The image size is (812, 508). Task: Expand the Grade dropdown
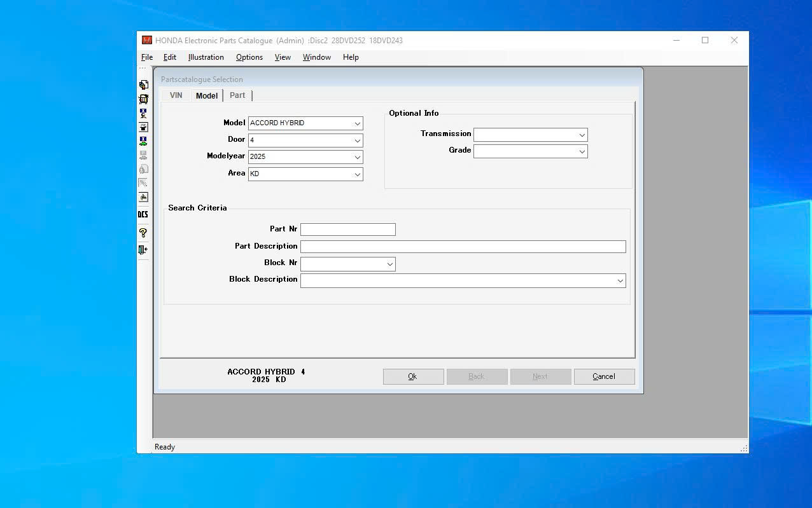coord(581,151)
